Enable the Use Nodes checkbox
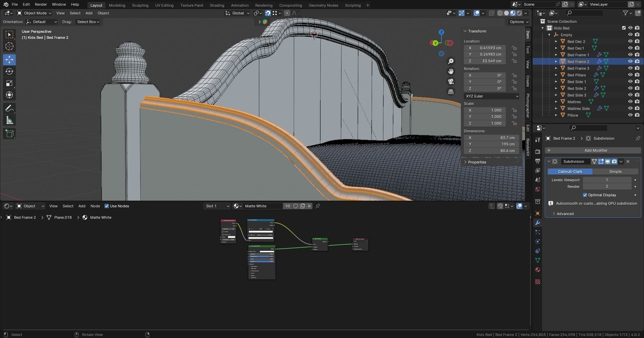The image size is (644, 338). pos(107,206)
